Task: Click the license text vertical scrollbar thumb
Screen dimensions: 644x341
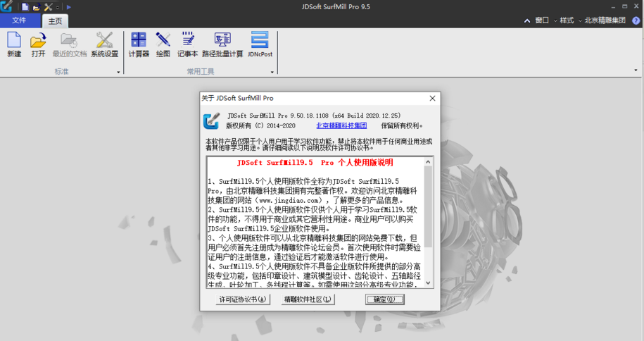Action: pos(429,207)
